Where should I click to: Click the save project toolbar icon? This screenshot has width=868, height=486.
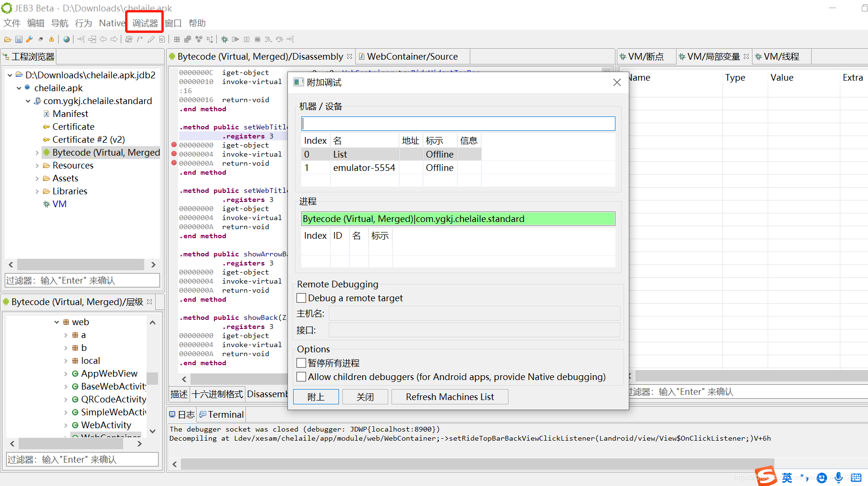(19, 39)
